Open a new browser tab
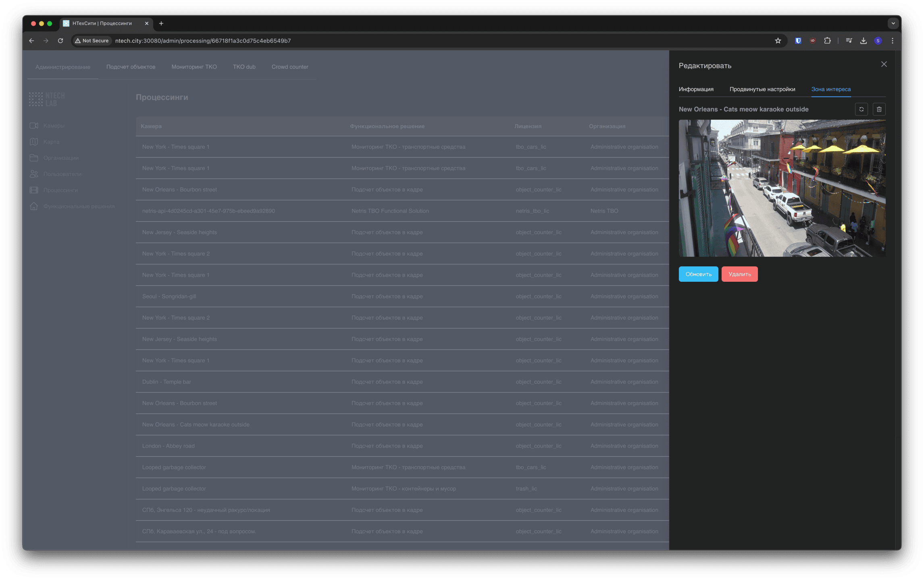The height and width of the screenshot is (580, 924). click(x=161, y=23)
